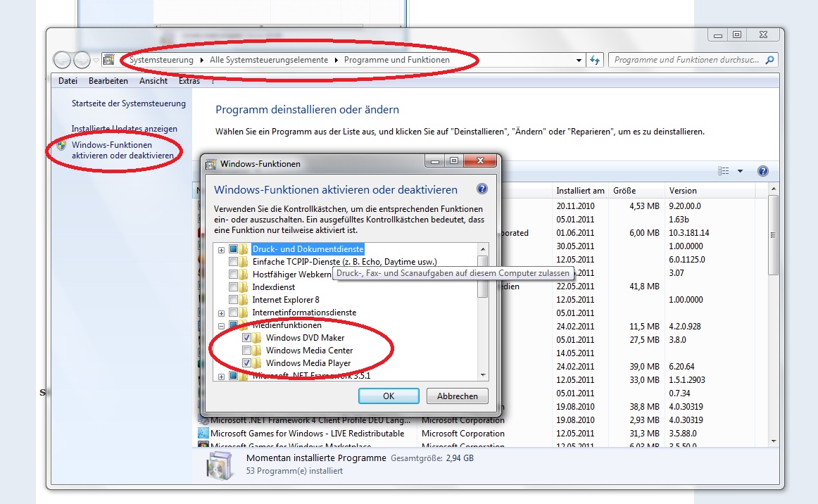Click Hostfähiger Webkern folder icon
This screenshot has height=504, width=818.
point(244,275)
